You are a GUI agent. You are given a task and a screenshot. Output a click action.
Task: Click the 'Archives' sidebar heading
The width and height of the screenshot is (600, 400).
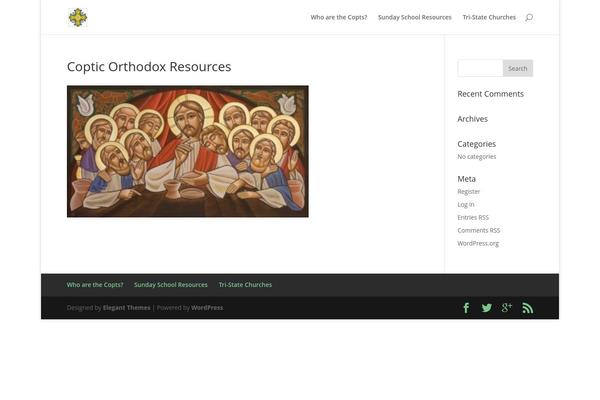pos(473,119)
